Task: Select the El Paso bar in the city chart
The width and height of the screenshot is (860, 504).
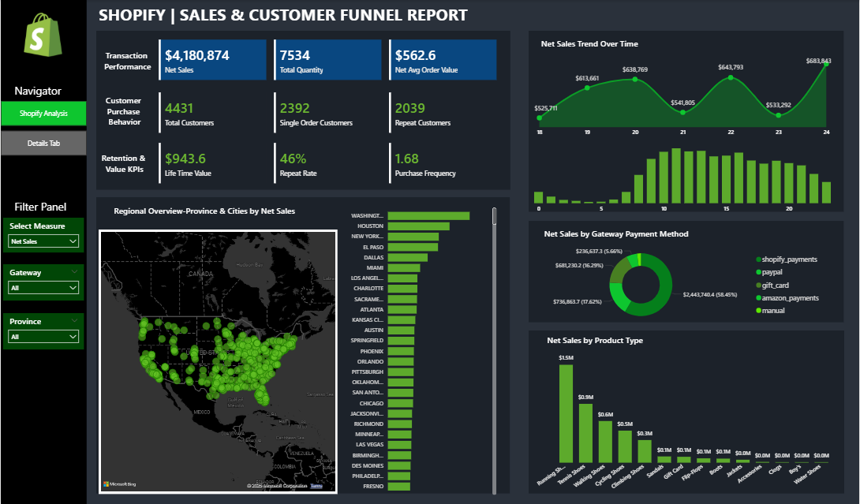Action: (413, 248)
